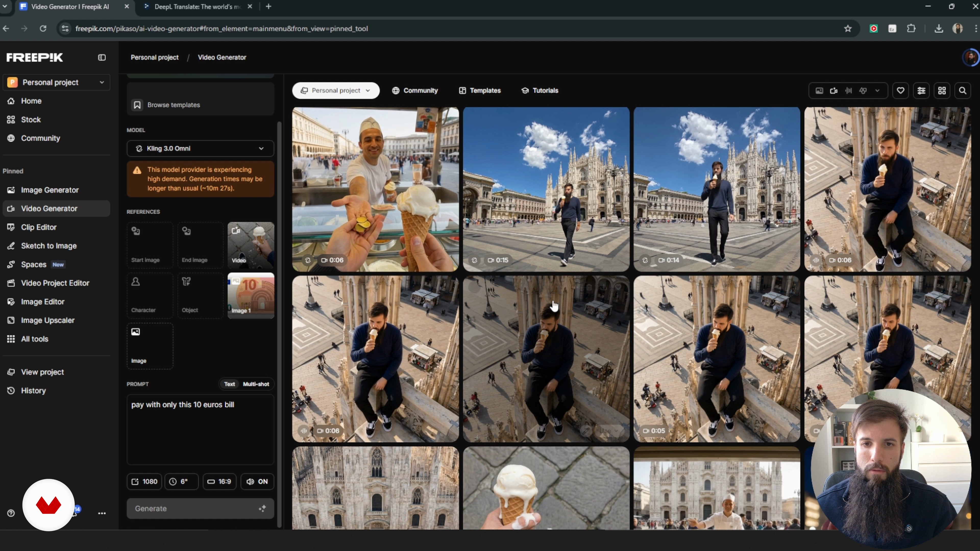Filter gallery by images icon
Viewport: 980px width, 551px height.
tap(819, 91)
